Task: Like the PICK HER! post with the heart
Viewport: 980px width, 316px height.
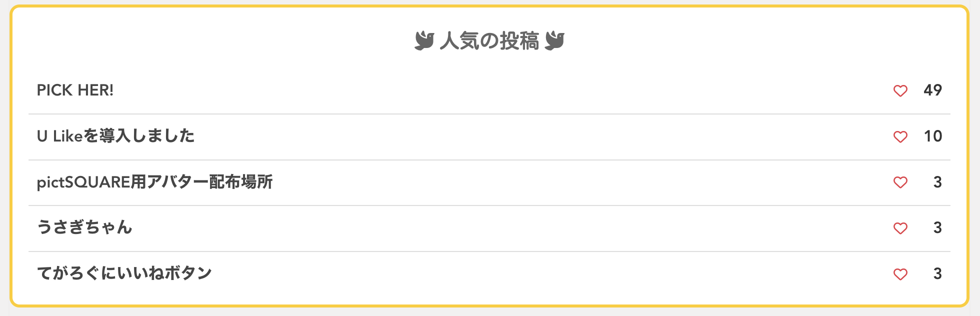Action: point(900,90)
